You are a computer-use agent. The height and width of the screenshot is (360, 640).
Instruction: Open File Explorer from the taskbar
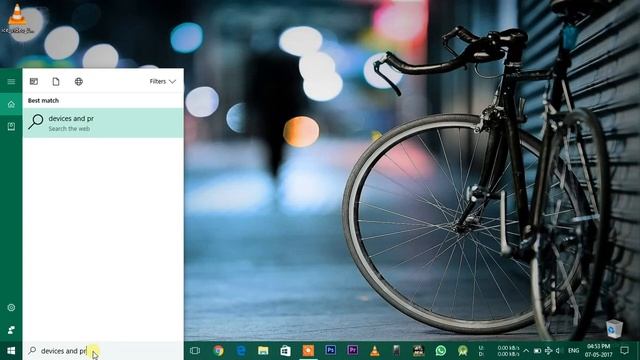[263, 351]
